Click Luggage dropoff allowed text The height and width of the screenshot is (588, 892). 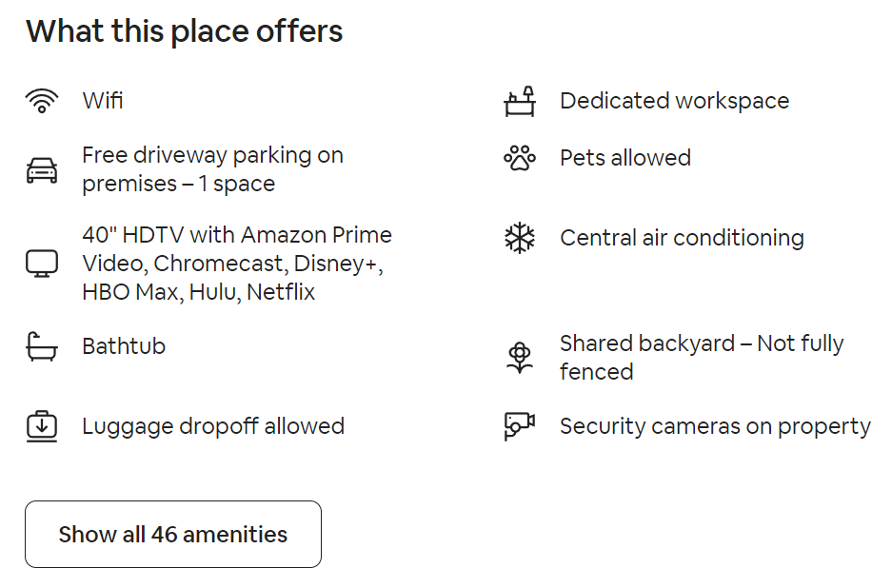pos(213,426)
